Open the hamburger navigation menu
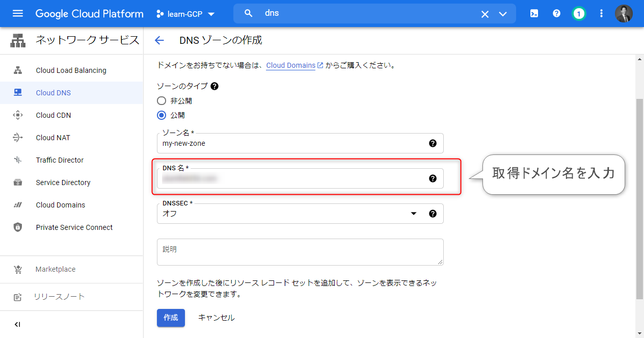This screenshot has height=338, width=644. tap(18, 14)
